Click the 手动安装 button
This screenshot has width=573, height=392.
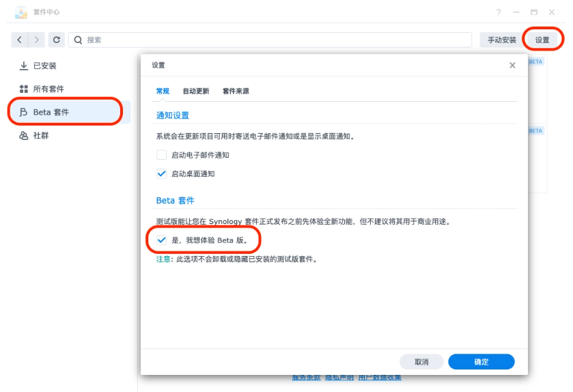[501, 40]
